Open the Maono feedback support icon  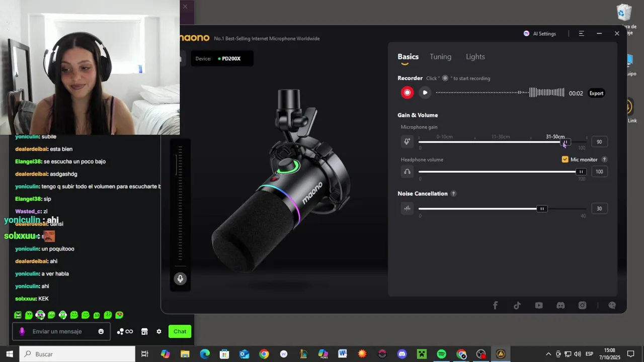pyautogui.click(x=612, y=305)
